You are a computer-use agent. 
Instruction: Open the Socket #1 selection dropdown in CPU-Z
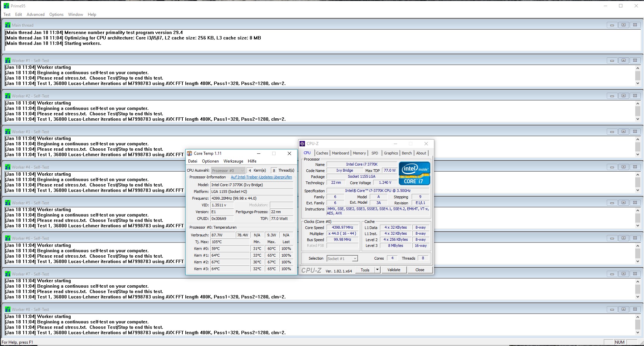click(342, 259)
